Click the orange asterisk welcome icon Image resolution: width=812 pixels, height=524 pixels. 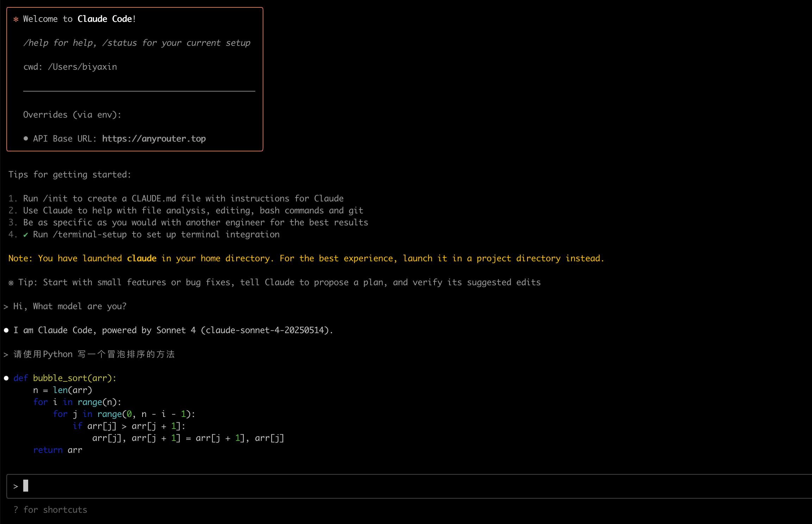16,19
